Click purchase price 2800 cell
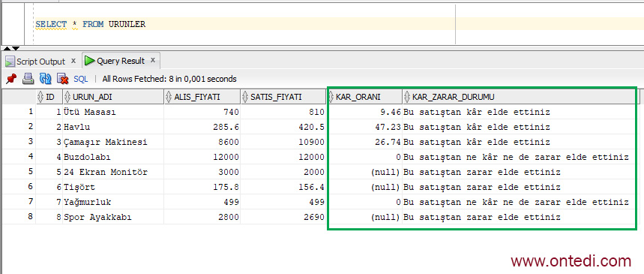The image size is (644, 274). [x=202, y=217]
